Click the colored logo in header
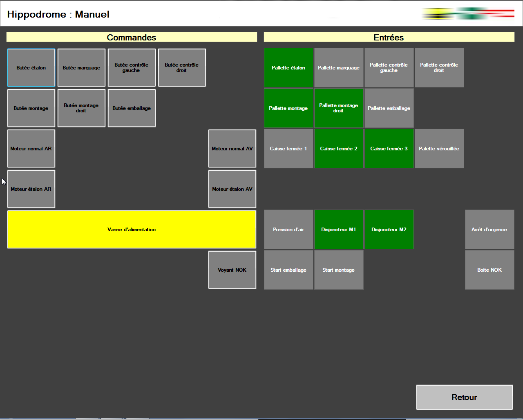523x420 pixels. coord(468,14)
